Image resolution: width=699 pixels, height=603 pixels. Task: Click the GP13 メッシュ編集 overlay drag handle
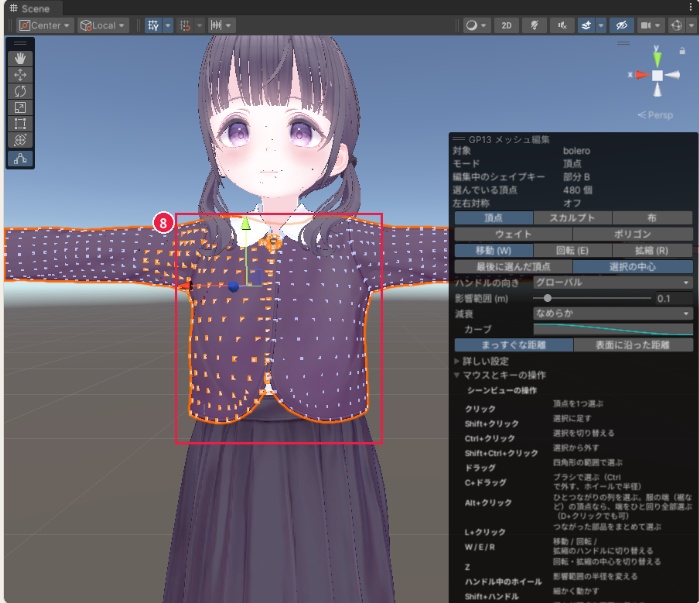pos(458,139)
